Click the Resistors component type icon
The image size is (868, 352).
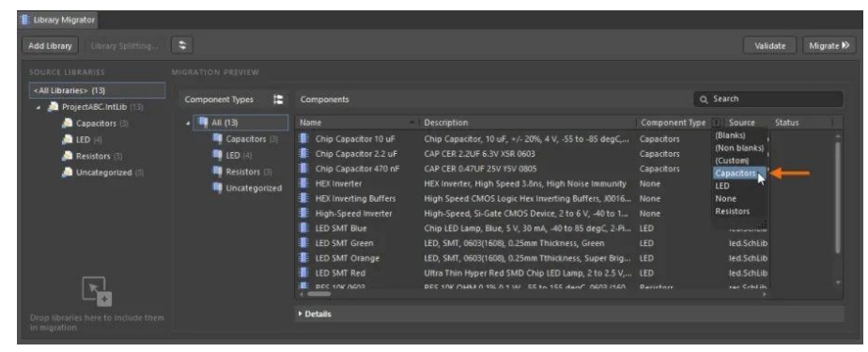(218, 172)
